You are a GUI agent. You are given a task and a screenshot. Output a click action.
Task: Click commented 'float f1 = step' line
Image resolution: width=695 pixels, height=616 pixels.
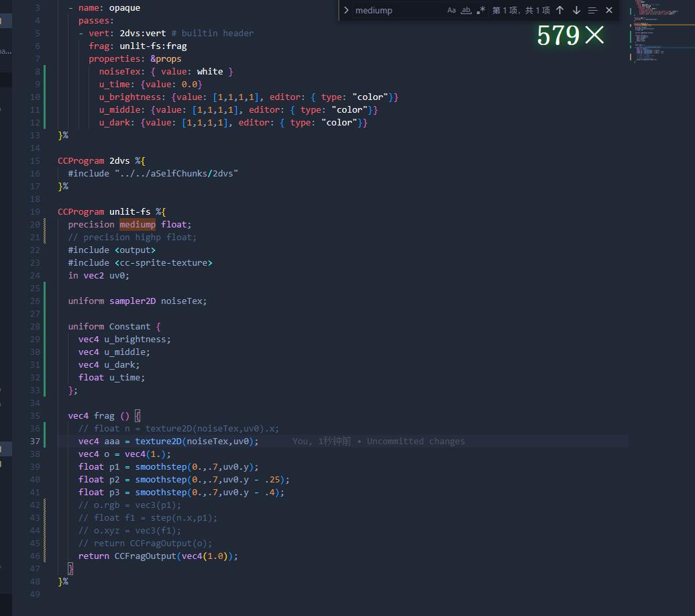[148, 518]
